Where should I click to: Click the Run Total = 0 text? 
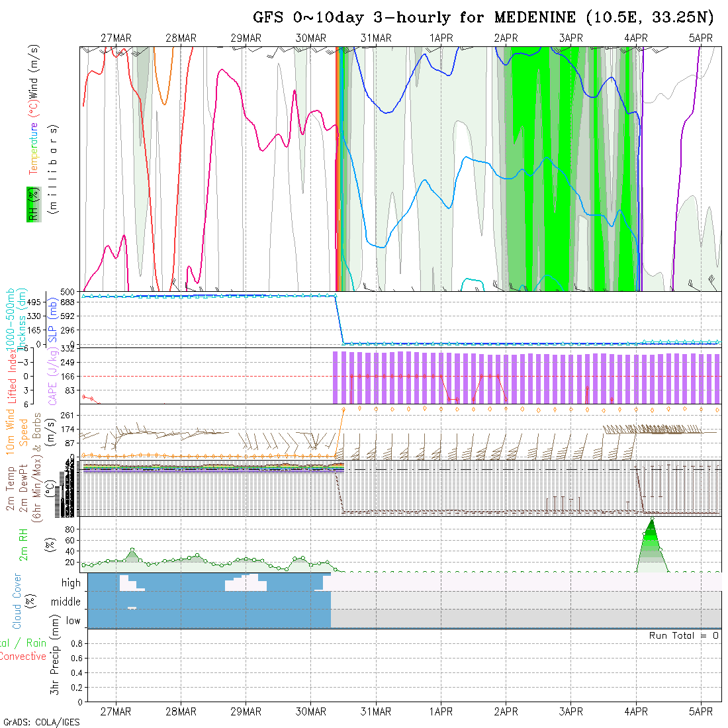click(x=684, y=635)
